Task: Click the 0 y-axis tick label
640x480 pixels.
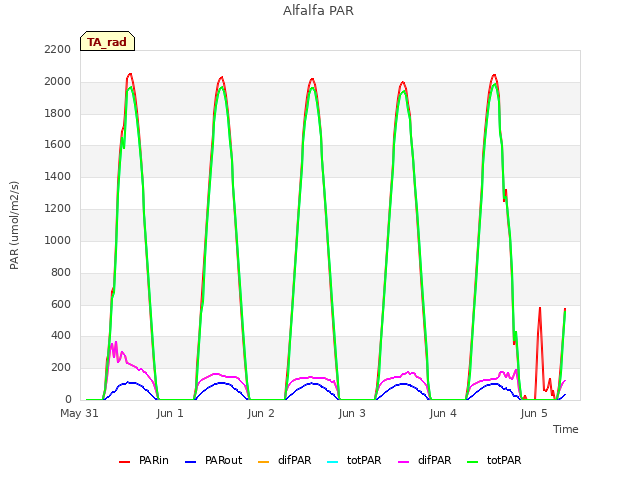Action: pos(68,399)
